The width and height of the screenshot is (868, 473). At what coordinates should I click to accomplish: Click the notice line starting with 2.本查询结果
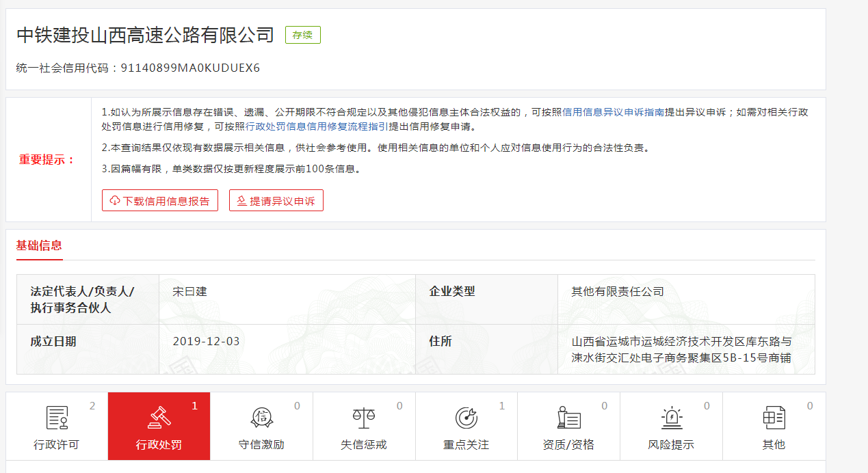coord(376,148)
